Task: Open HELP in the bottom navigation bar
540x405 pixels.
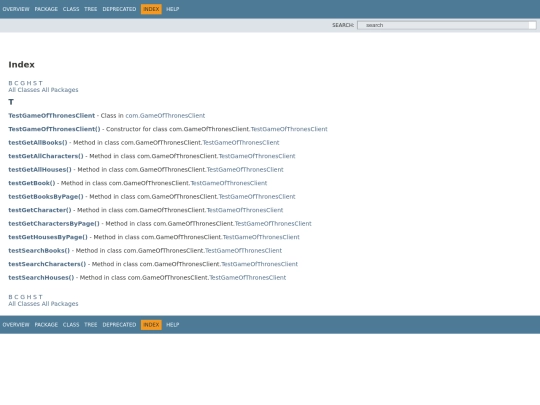Action: [173, 325]
